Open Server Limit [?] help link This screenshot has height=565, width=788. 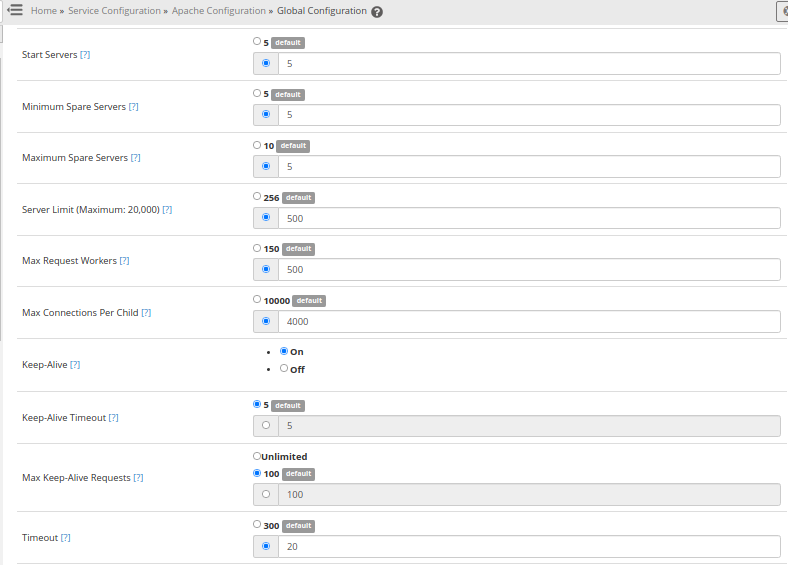coord(167,209)
